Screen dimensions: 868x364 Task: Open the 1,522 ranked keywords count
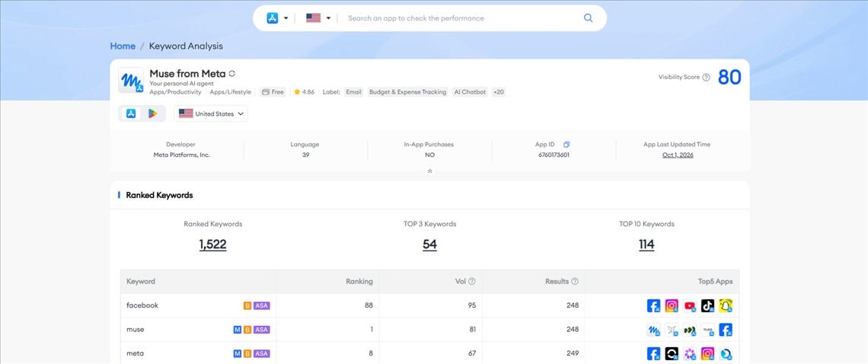pos(212,244)
